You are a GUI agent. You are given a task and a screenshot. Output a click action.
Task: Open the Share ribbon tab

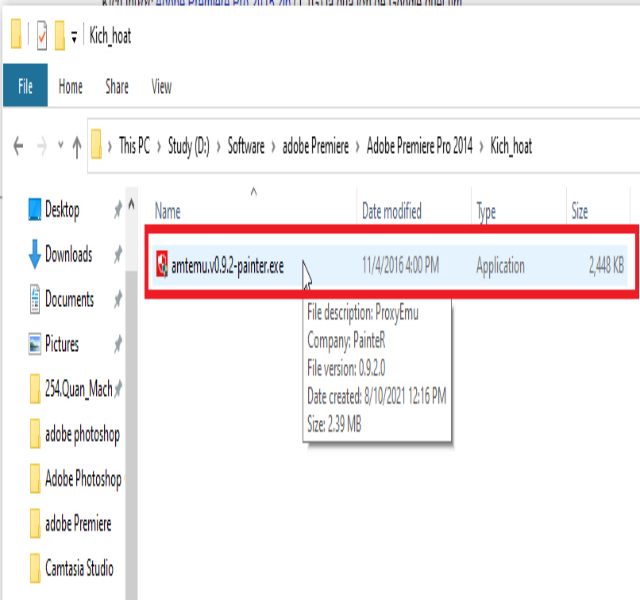point(117,87)
